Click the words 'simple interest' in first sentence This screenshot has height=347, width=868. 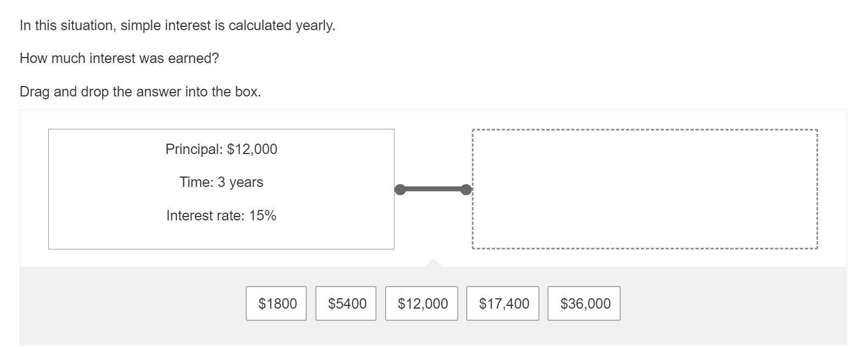pos(166,26)
